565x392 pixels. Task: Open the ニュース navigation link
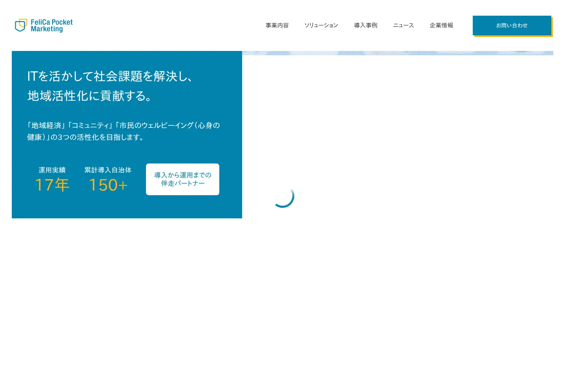pos(403,25)
